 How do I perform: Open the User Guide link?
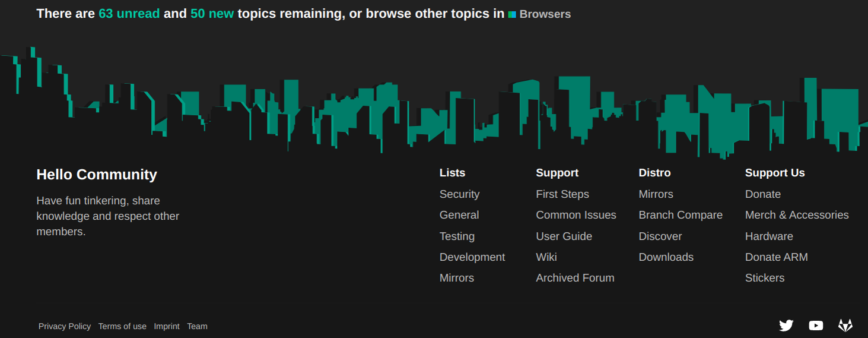tap(564, 236)
